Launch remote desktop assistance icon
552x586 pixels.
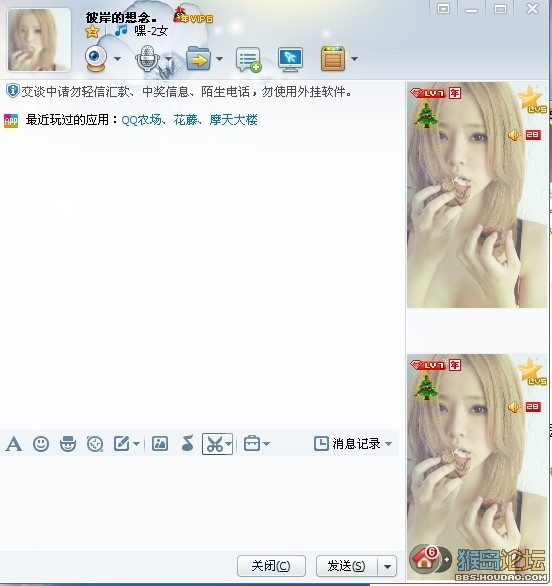pyautogui.click(x=290, y=59)
